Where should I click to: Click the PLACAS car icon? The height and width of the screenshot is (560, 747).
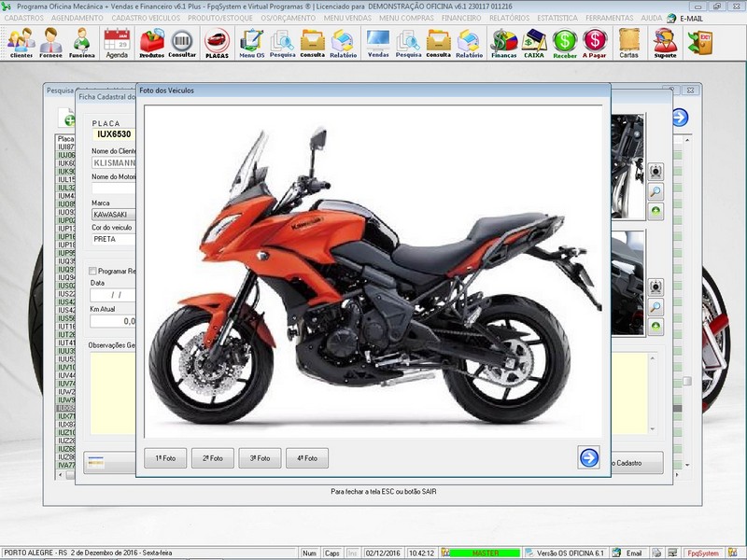(x=217, y=42)
